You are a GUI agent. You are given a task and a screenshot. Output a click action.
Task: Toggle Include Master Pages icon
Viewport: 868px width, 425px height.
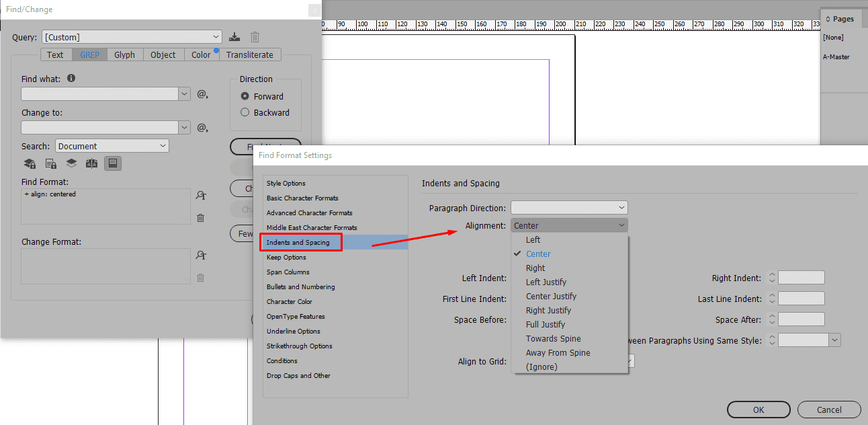(92, 163)
